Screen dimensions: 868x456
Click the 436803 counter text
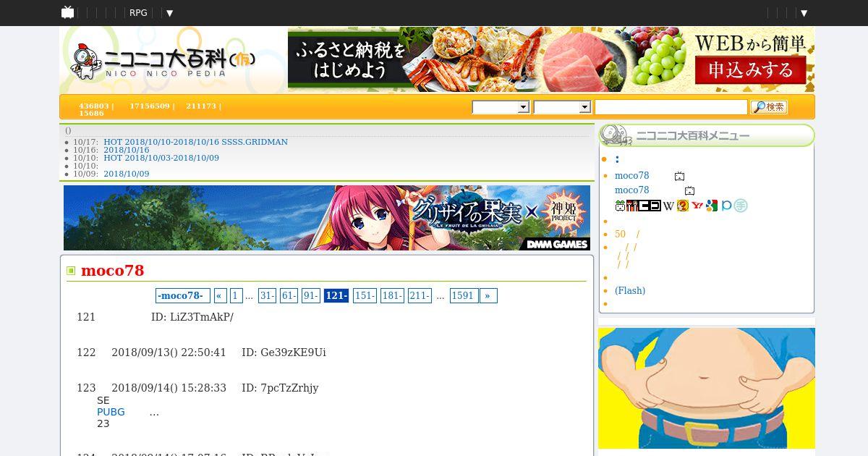(x=93, y=106)
